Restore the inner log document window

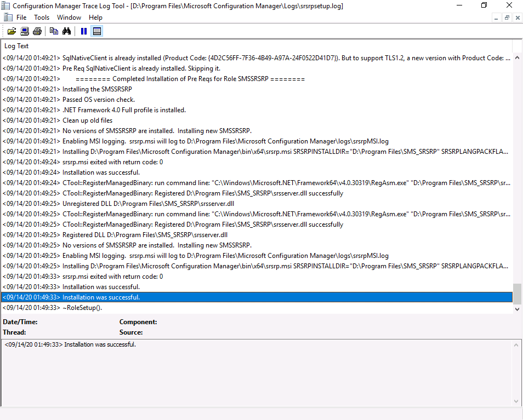click(507, 18)
